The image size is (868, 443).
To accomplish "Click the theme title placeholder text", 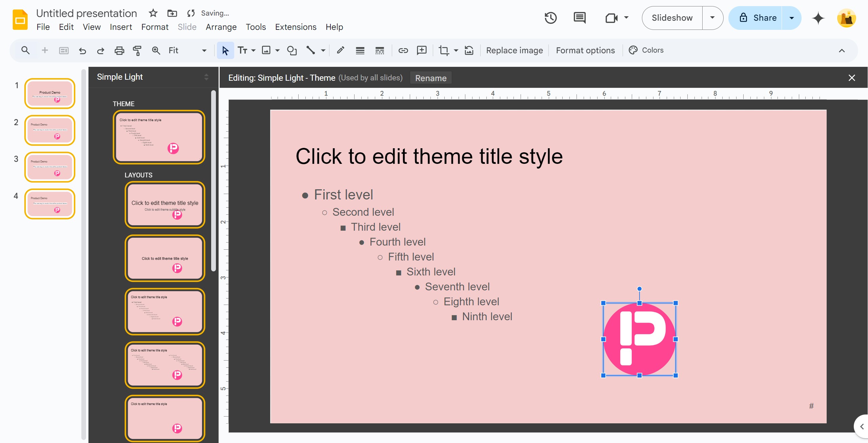I will (x=429, y=156).
